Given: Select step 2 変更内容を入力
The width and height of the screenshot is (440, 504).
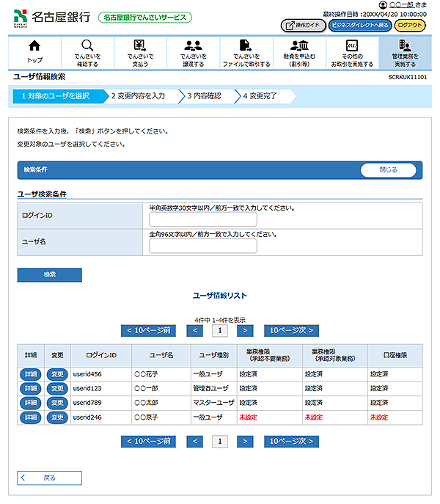Looking at the screenshot, I should coord(144,96).
